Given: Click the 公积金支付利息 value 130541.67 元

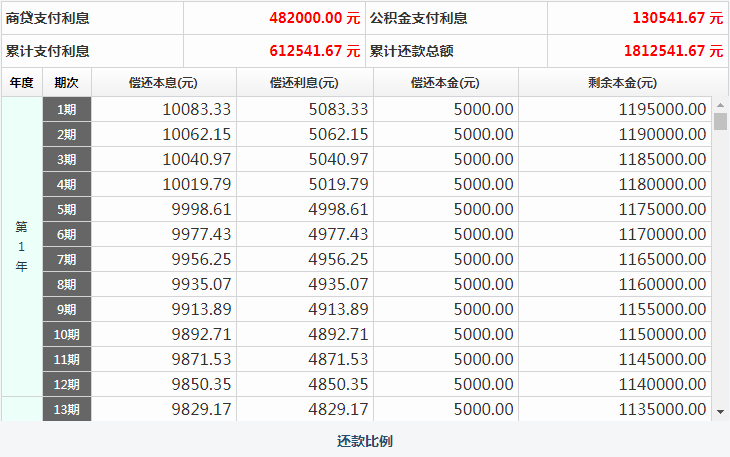Looking at the screenshot, I should pyautogui.click(x=677, y=18).
